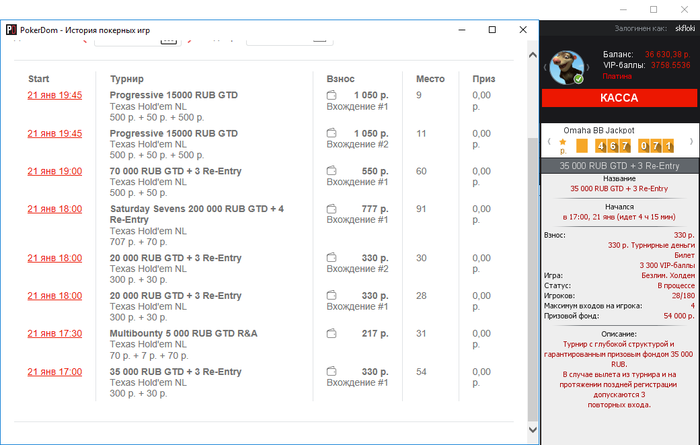The image size is (700, 445).
Task: Click the Приз column header
Action: click(484, 79)
